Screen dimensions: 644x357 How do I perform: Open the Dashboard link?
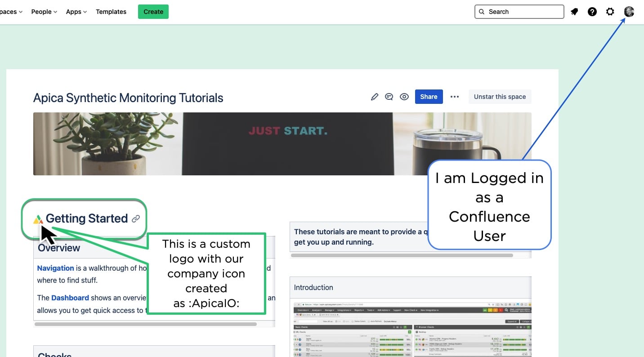point(70,298)
